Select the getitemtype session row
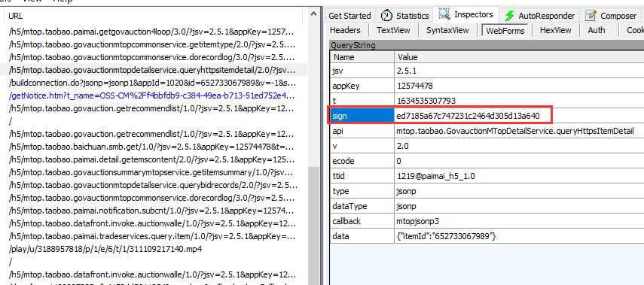 pos(154,44)
